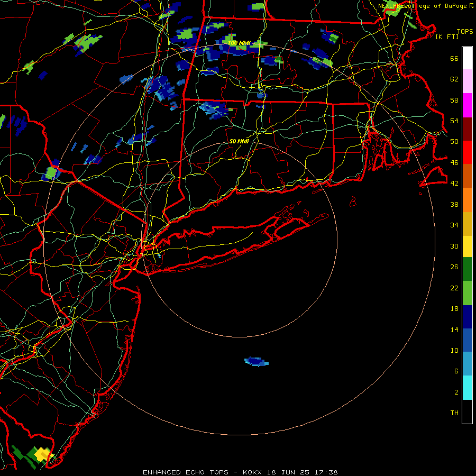Screen dimensions: 476x476
Task: Click the '18' legend value
Action: (x=454, y=309)
